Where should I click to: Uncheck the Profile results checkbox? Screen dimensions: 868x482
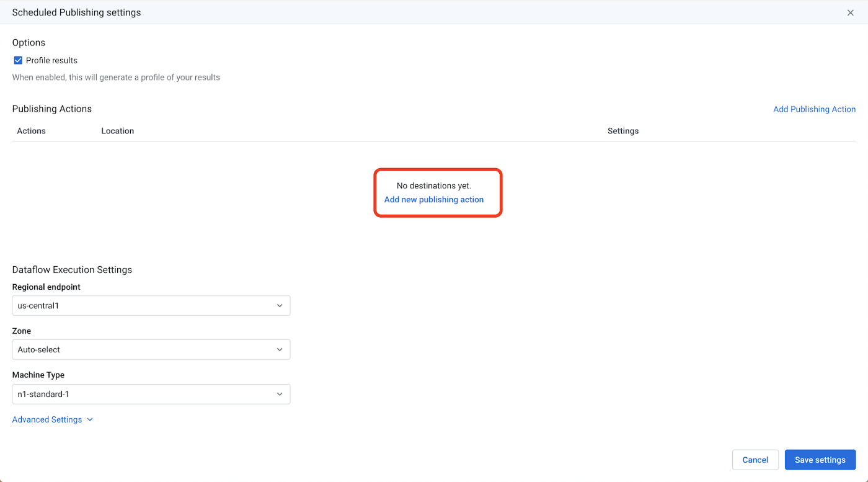pos(18,61)
